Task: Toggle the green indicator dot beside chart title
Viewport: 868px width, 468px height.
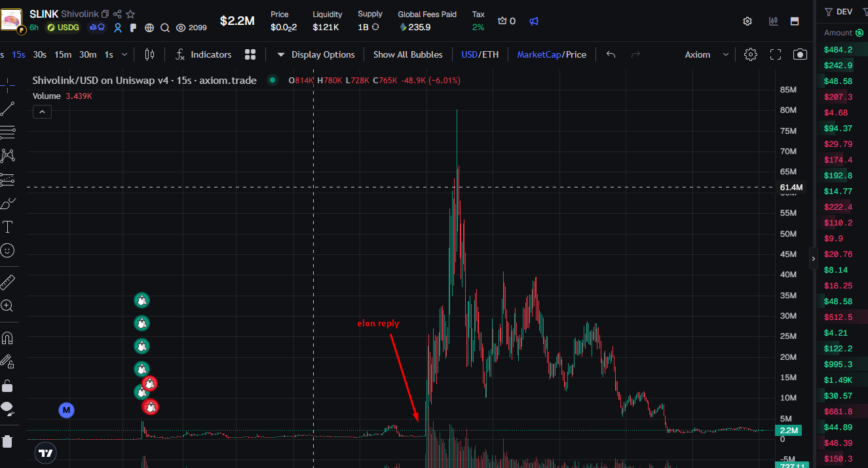Action: tap(272, 81)
